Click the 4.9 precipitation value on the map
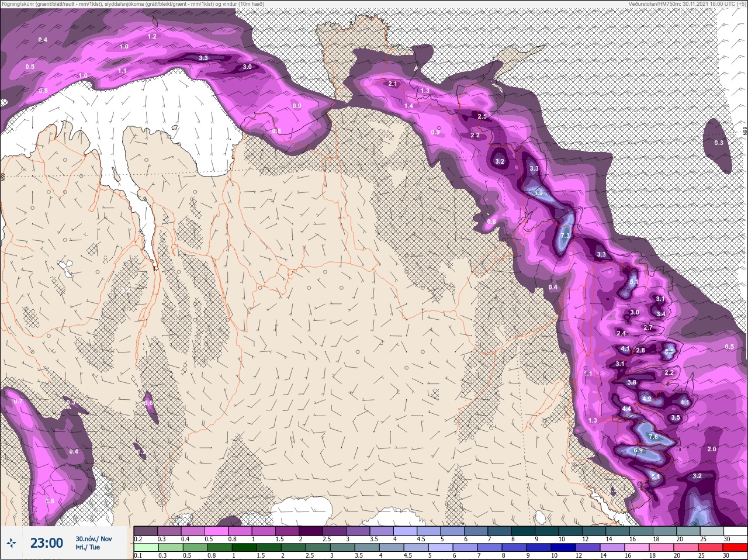 (x=646, y=399)
